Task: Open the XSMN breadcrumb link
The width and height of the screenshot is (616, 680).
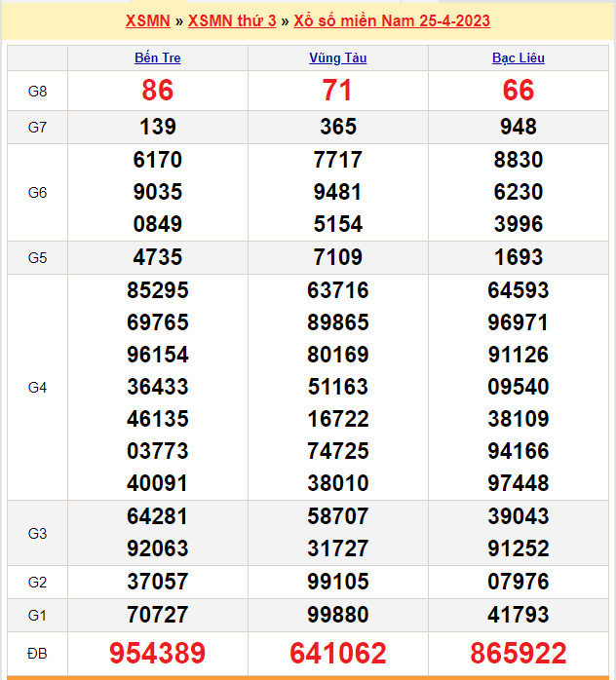Action: click(x=148, y=20)
